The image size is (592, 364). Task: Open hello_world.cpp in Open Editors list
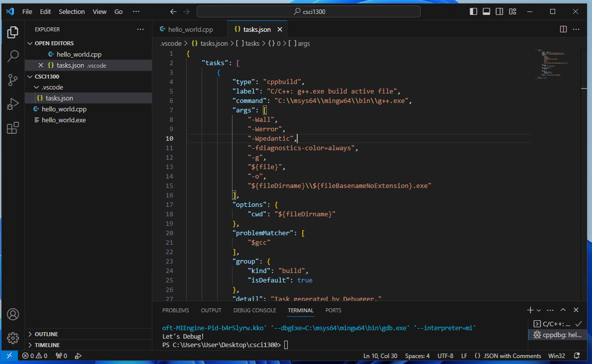click(88, 54)
